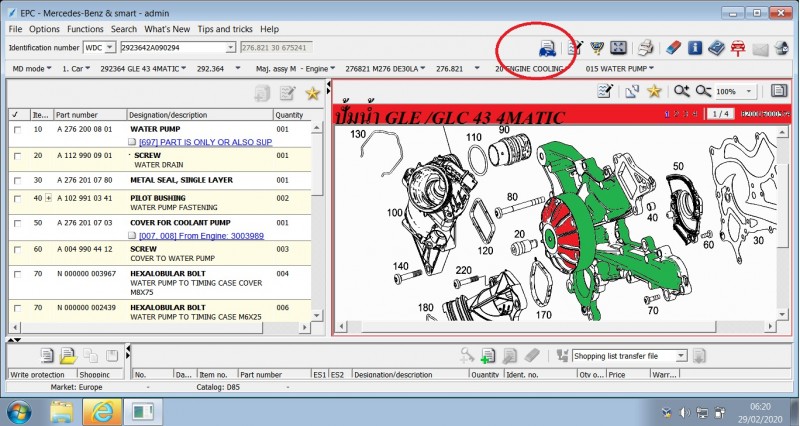This screenshot has width=800, height=426.
Task: Check the box for bolt N 000000 002439
Action: [17, 308]
